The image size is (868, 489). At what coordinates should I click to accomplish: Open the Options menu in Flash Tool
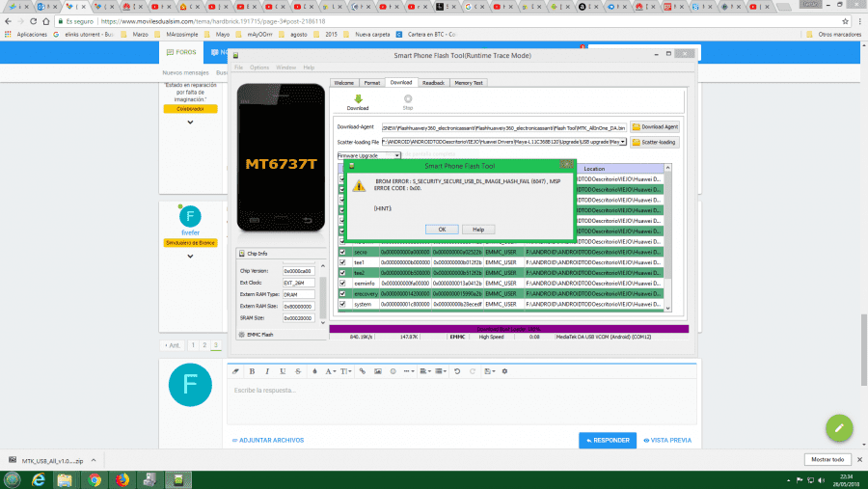click(x=259, y=68)
